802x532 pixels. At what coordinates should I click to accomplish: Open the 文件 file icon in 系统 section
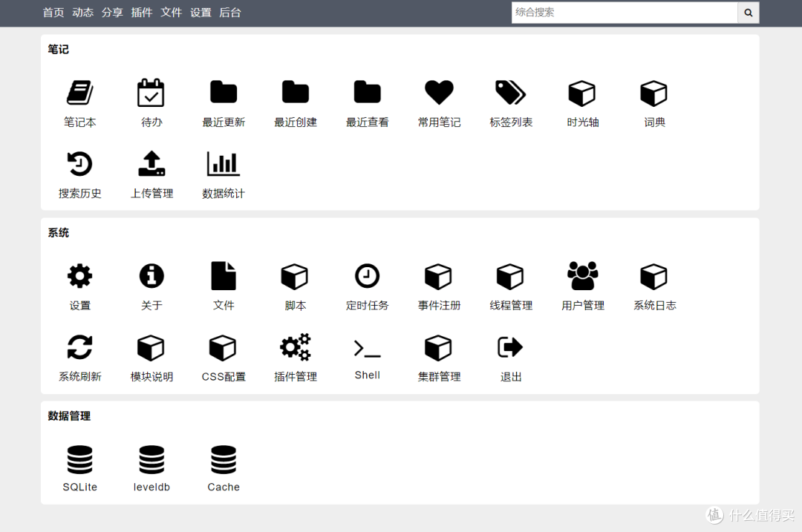click(x=224, y=276)
